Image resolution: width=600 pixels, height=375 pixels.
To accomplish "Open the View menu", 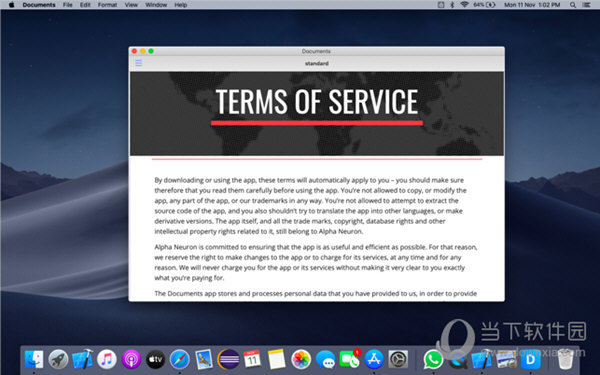I will [131, 5].
